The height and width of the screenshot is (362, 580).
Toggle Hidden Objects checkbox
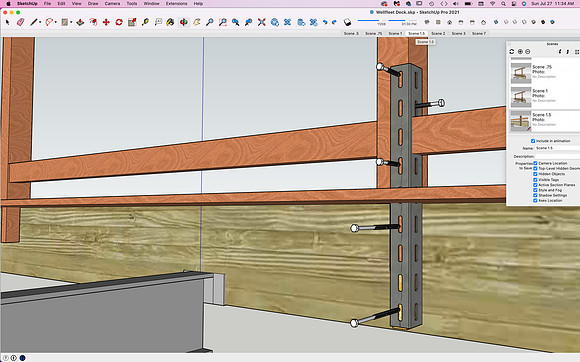[535, 174]
